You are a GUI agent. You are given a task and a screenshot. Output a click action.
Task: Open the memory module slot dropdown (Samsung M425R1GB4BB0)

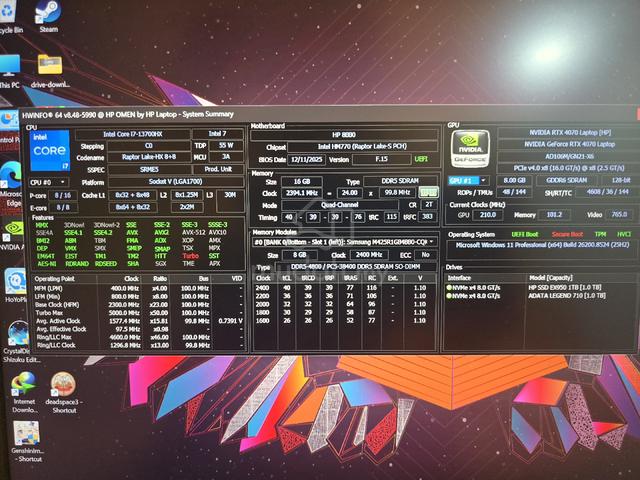(x=344, y=242)
